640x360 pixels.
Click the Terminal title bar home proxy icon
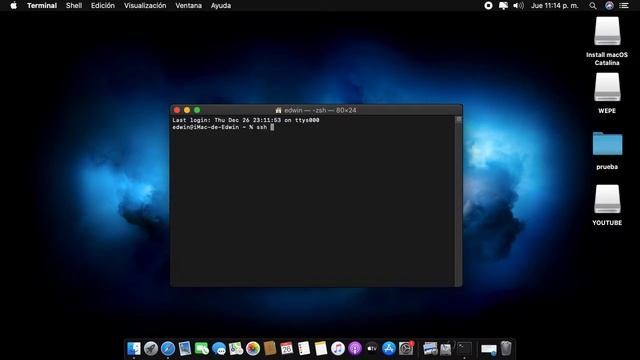click(x=278, y=110)
